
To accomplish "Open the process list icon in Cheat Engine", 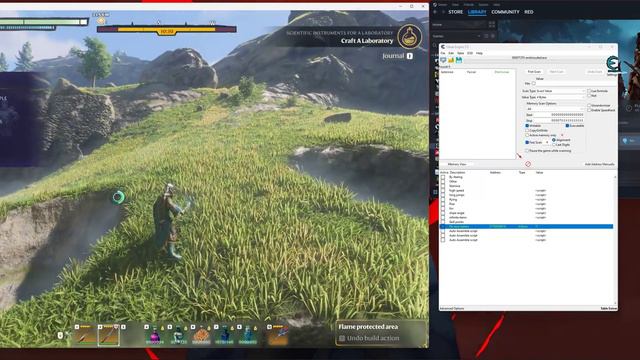I will click(443, 60).
